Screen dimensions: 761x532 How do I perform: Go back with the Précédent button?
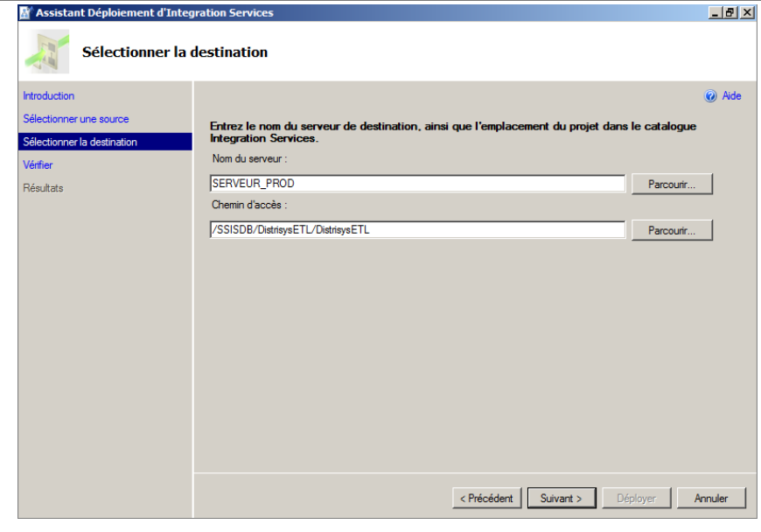point(487,498)
